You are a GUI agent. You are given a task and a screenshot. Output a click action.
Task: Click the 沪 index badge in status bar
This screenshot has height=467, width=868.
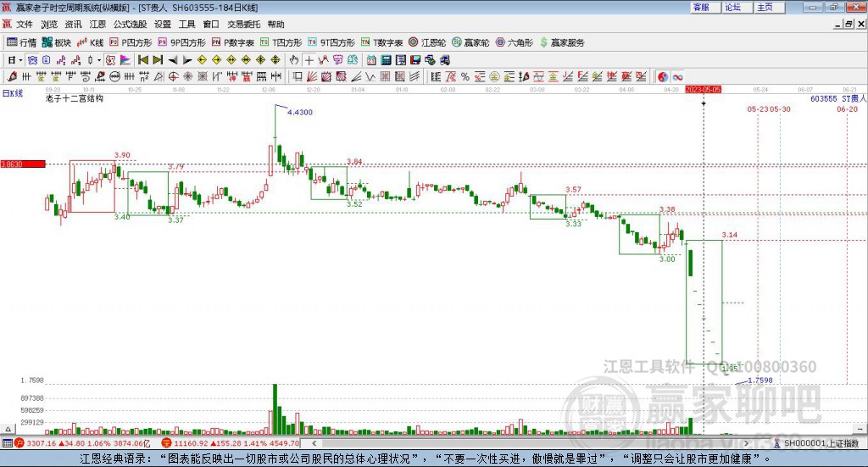tap(19, 442)
